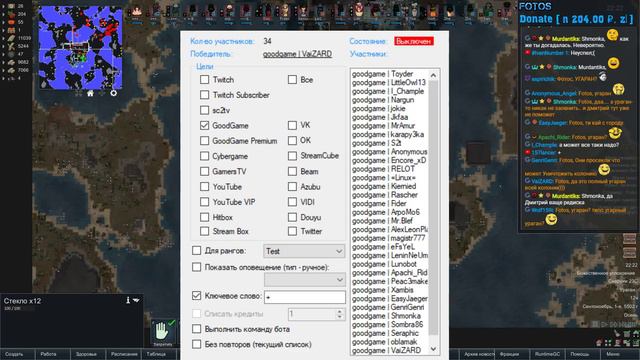Image resolution: width=640 pixels, height=360 pixels.
Task: Open the Test rank dropdown
Action: pyautogui.click(x=304, y=251)
